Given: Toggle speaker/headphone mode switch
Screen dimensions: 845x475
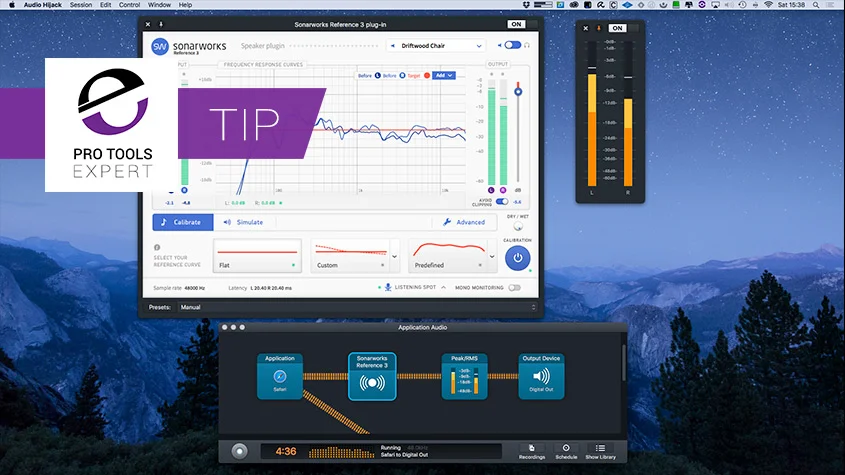Looking at the screenshot, I should pyautogui.click(x=512, y=45).
